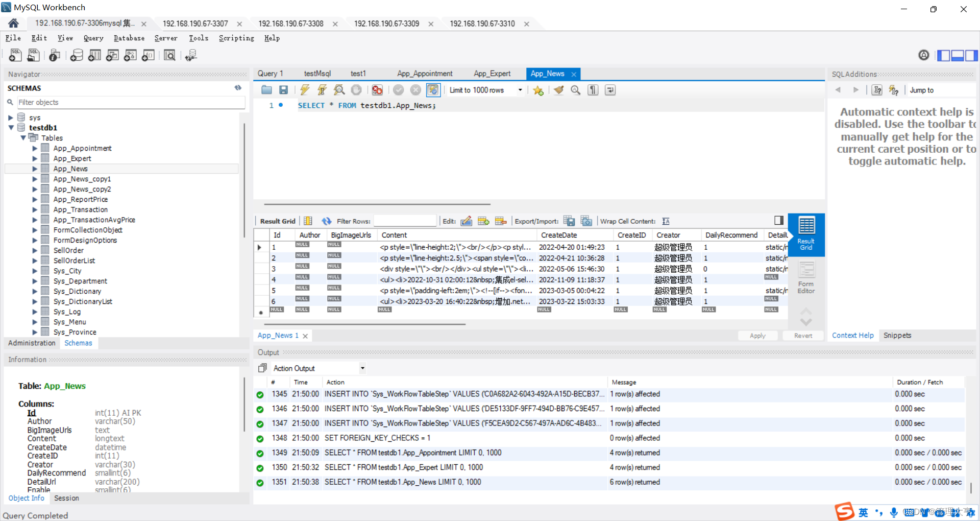The height and width of the screenshot is (521, 980).
Task: Click the Apply button below the result grid
Action: 758,336
